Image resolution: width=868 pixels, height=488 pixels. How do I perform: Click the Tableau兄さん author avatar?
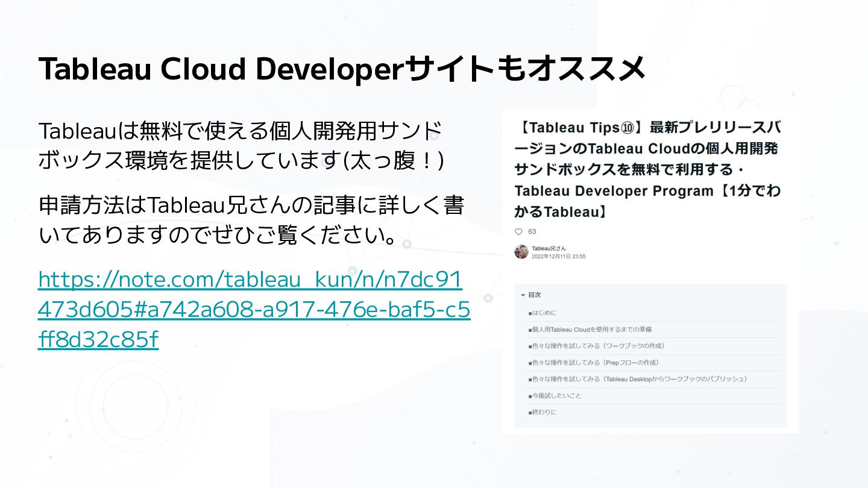coord(521,252)
